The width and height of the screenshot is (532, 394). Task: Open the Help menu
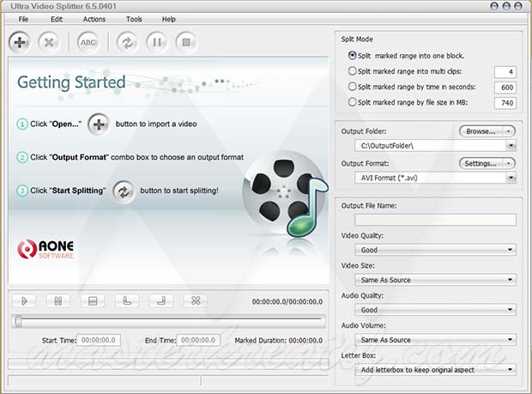pyautogui.click(x=169, y=20)
